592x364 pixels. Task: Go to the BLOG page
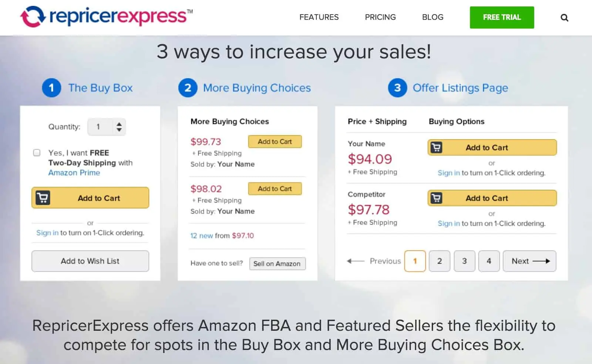(433, 17)
